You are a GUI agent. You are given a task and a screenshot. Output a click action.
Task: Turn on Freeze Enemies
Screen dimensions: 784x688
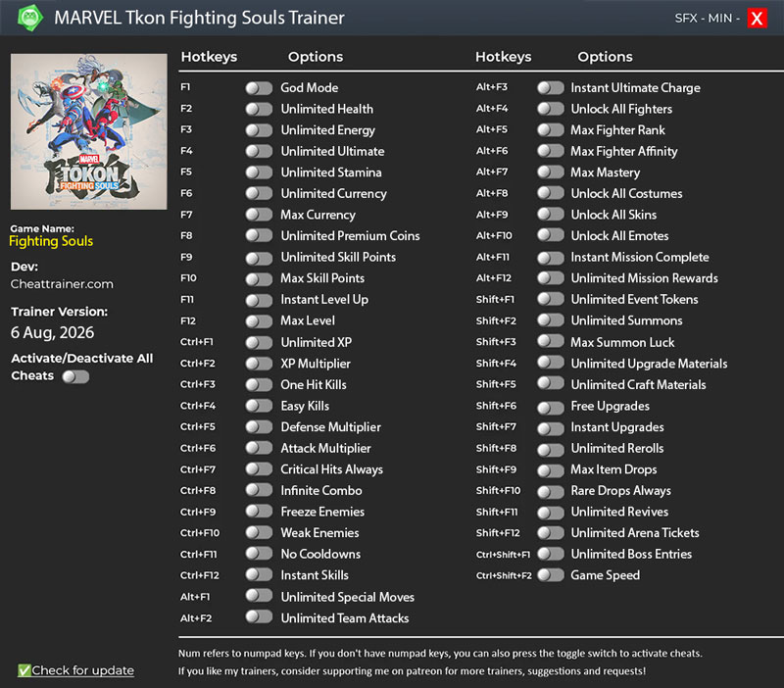pyautogui.click(x=259, y=512)
